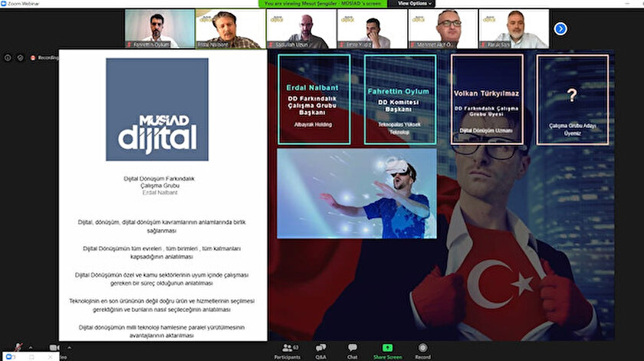Expand the audio options caret beside microphone
Screen dimensions: 644x361
[31, 347]
